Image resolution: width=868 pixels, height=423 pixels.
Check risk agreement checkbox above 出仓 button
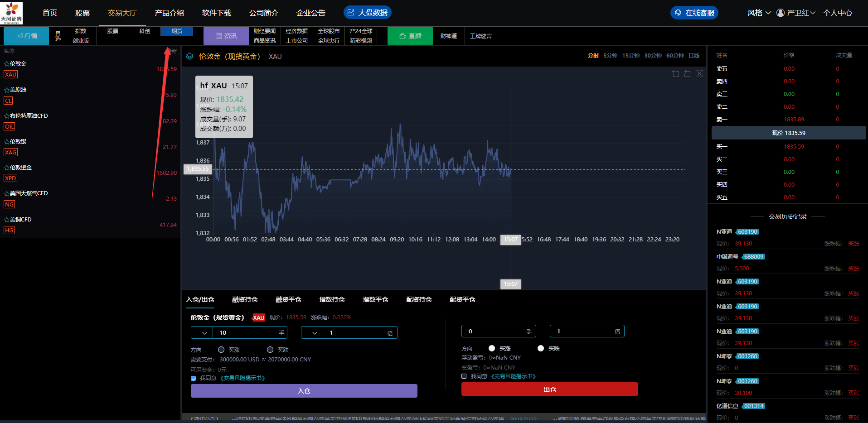[x=464, y=376]
